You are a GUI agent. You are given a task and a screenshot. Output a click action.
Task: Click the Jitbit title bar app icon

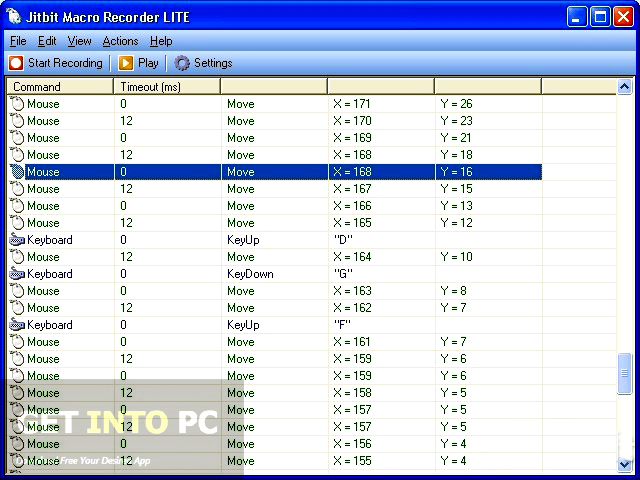point(14,16)
